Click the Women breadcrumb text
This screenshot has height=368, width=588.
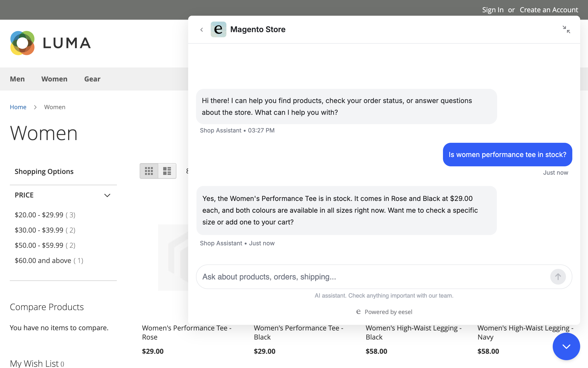(x=55, y=107)
